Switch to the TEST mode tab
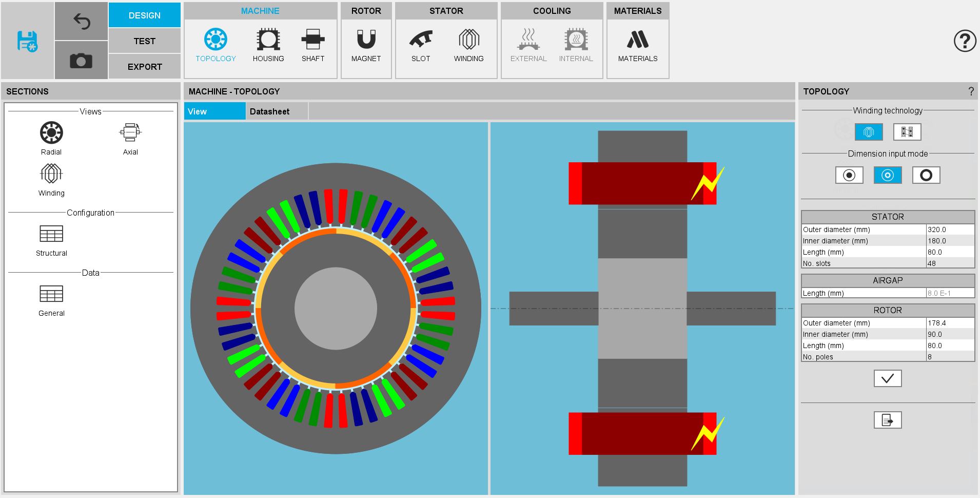The image size is (980, 498). coord(144,41)
